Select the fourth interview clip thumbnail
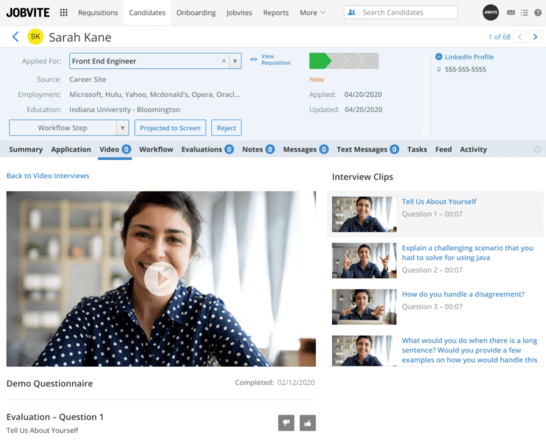 [x=364, y=351]
